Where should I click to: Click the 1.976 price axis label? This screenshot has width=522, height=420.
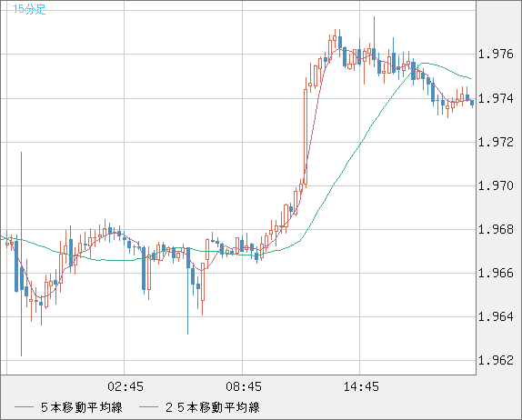[x=496, y=54]
